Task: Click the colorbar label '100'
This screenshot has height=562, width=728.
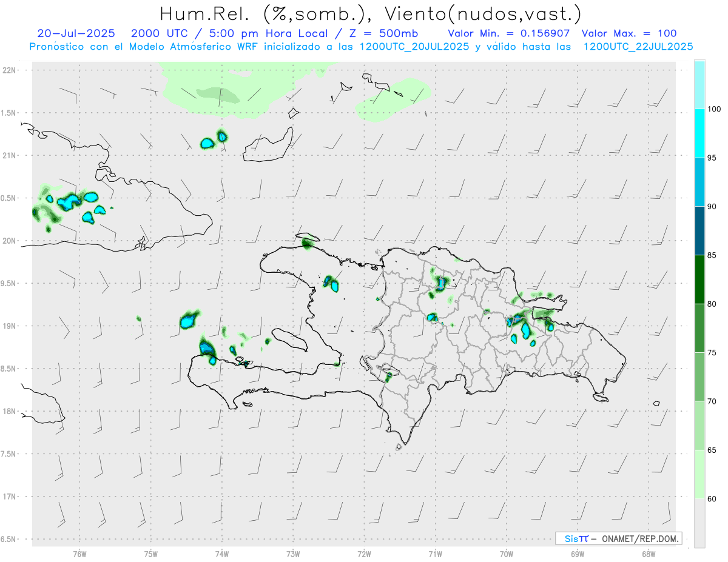Action: coord(715,109)
